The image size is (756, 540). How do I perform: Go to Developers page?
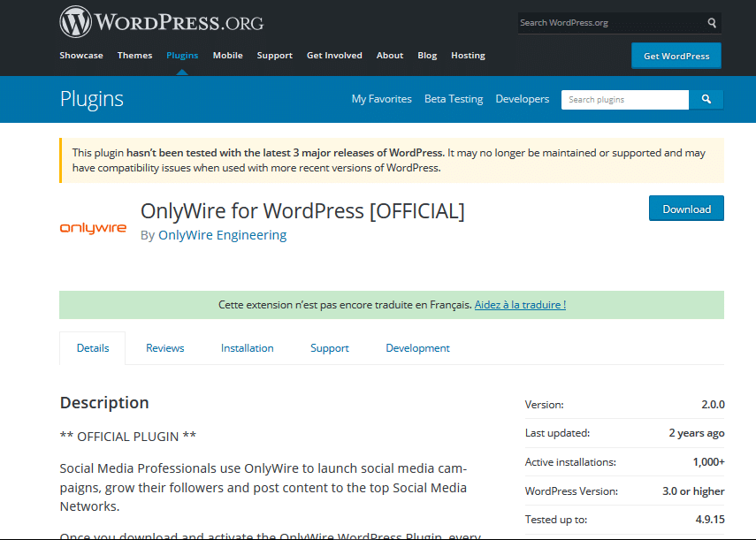coord(523,99)
